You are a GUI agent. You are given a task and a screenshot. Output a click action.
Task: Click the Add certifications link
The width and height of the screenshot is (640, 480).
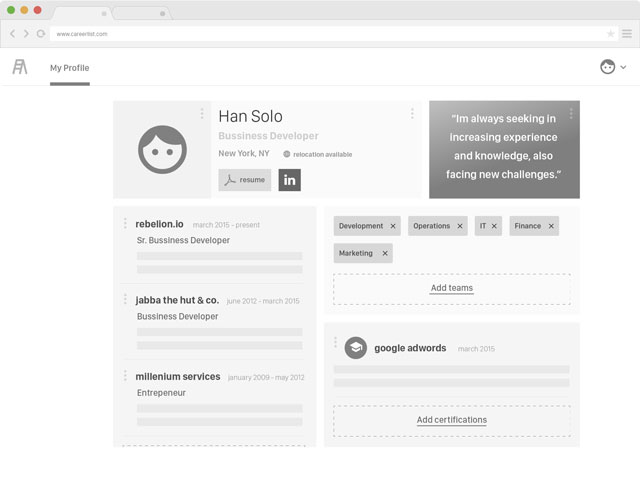452,420
